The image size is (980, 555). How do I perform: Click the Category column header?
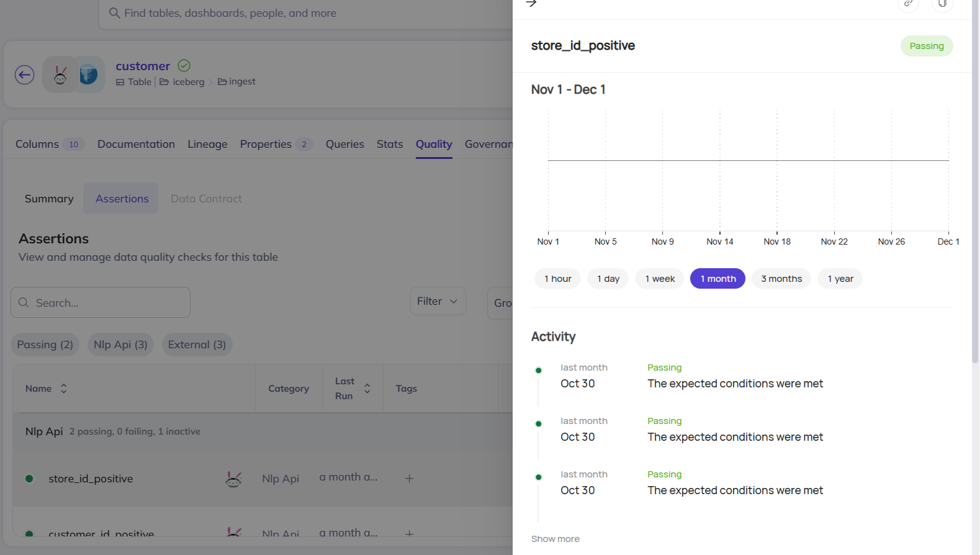[289, 389]
